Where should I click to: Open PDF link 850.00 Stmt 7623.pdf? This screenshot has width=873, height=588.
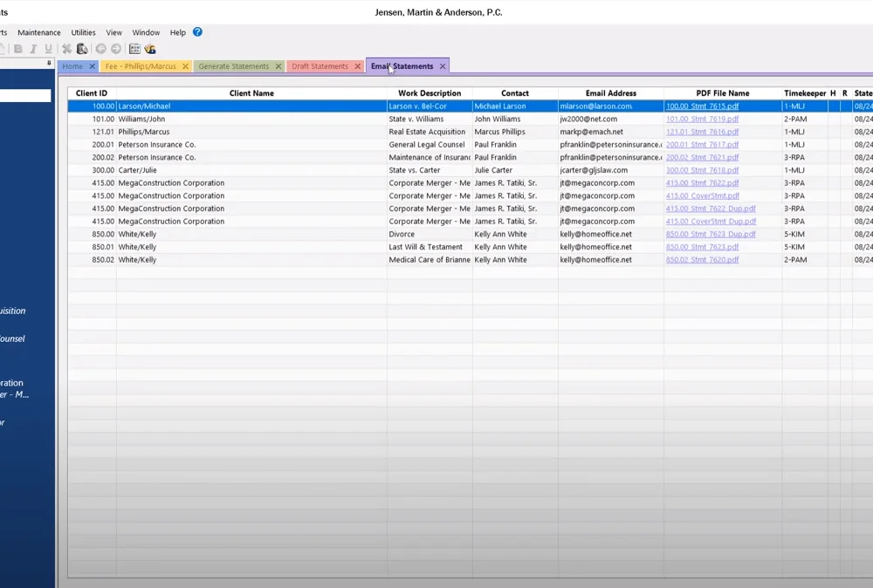click(x=702, y=247)
